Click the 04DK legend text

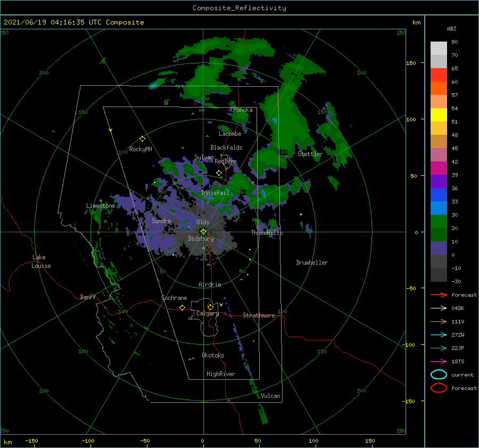pos(458,308)
